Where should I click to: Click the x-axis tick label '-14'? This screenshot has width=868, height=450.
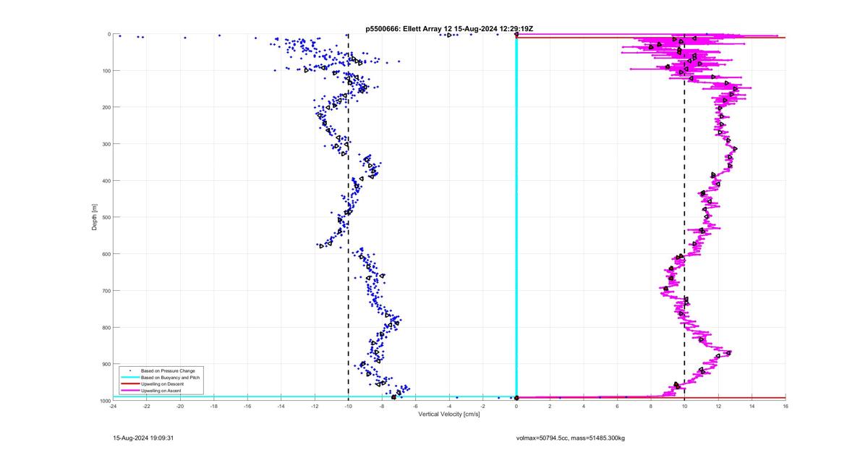click(x=281, y=406)
